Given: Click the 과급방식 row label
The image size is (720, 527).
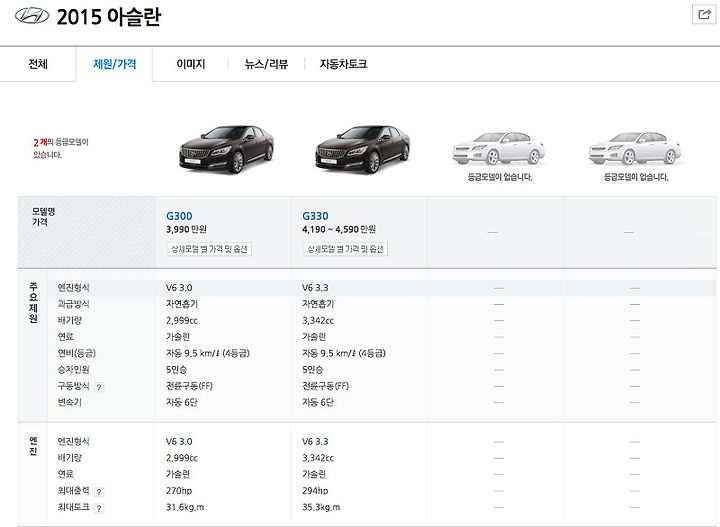Looking at the screenshot, I should tap(73, 304).
